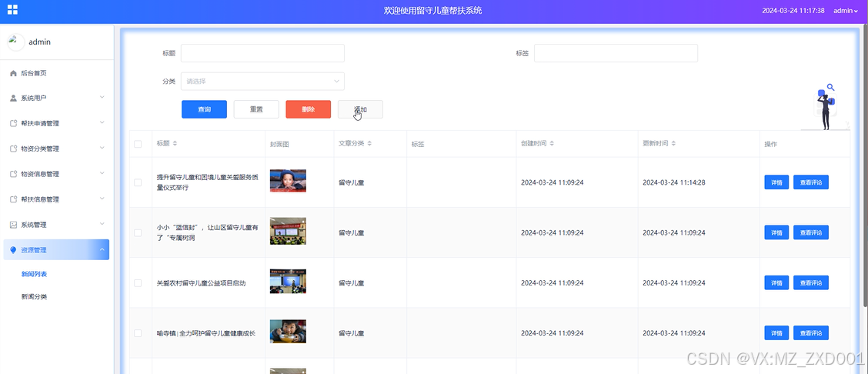Screen dimensions: 868x374
Task: Open cover thumbnail of 小小"蓝信封" row
Action: click(x=288, y=232)
